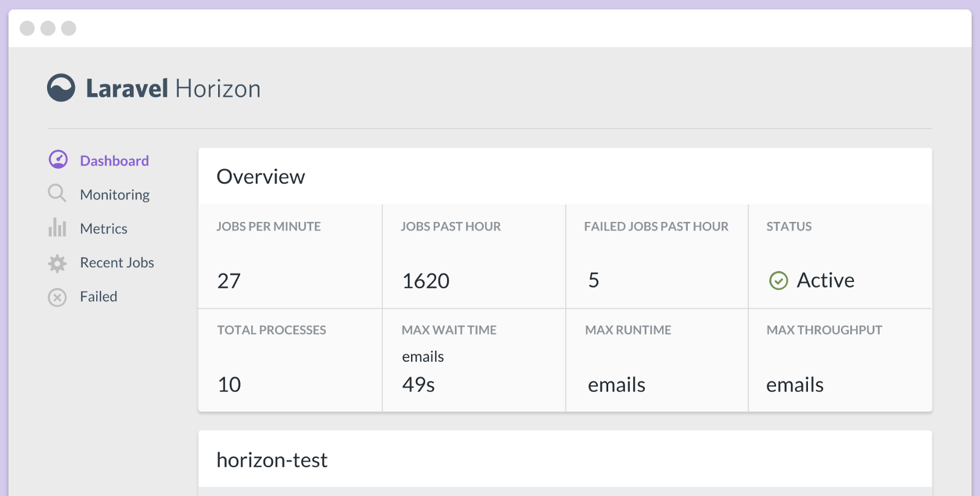Click the green Active checkmark icon

(778, 281)
